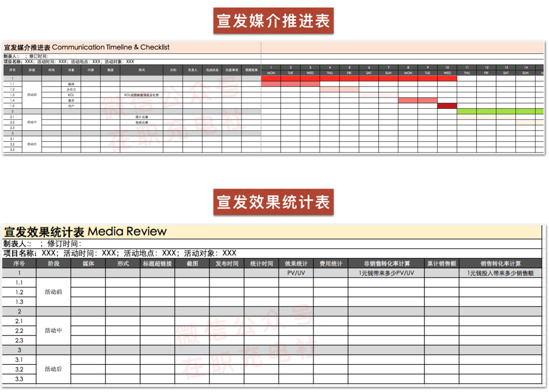This screenshot has width=549, height=392.
Task: Select the 负责人 column header in timeline table
Action: coord(192,70)
